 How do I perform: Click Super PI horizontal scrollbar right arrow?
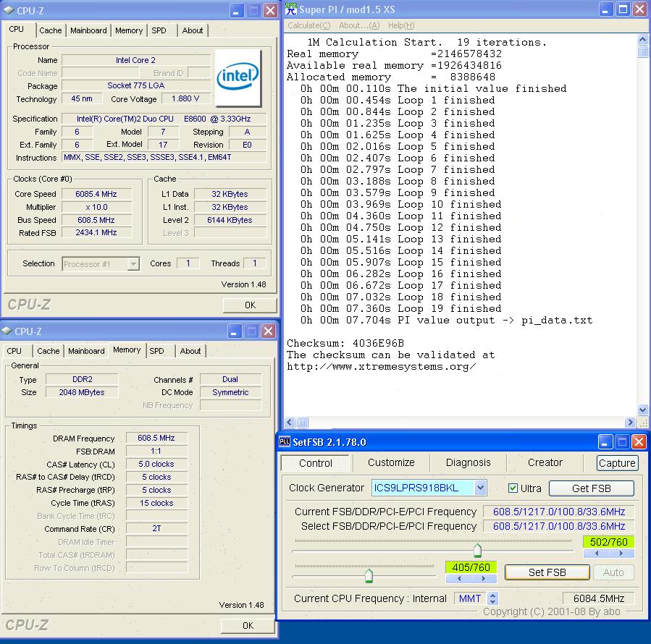pyautogui.click(x=630, y=423)
